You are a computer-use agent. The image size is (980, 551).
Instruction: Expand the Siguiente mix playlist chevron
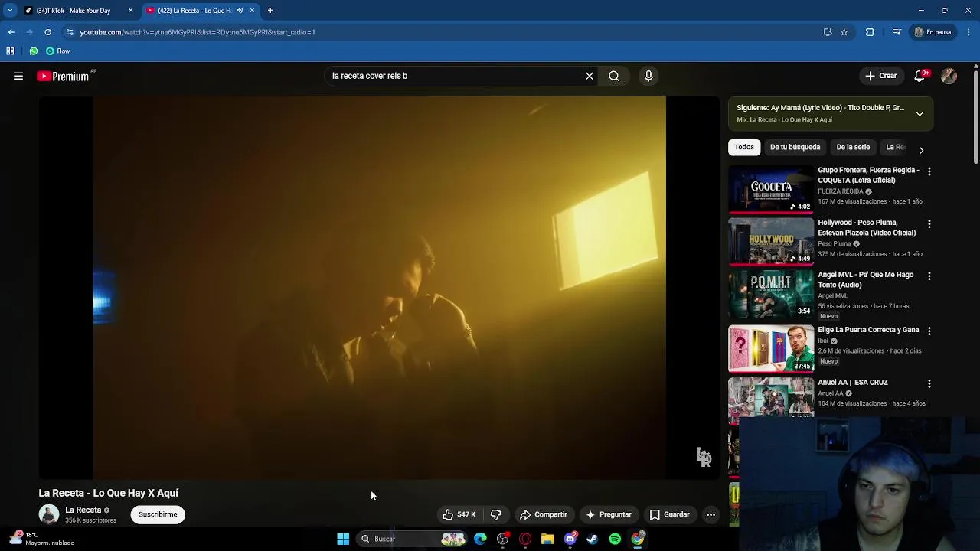tap(920, 113)
